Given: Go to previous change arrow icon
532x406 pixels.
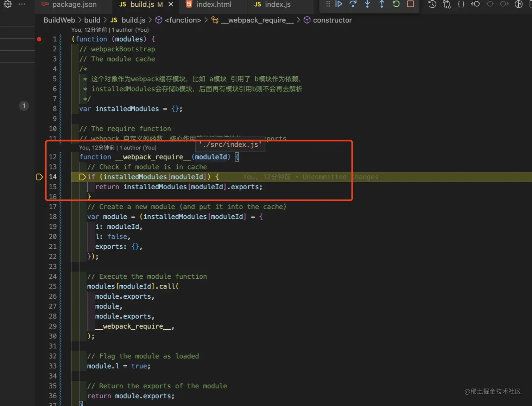Looking at the screenshot, I should click(475, 4).
